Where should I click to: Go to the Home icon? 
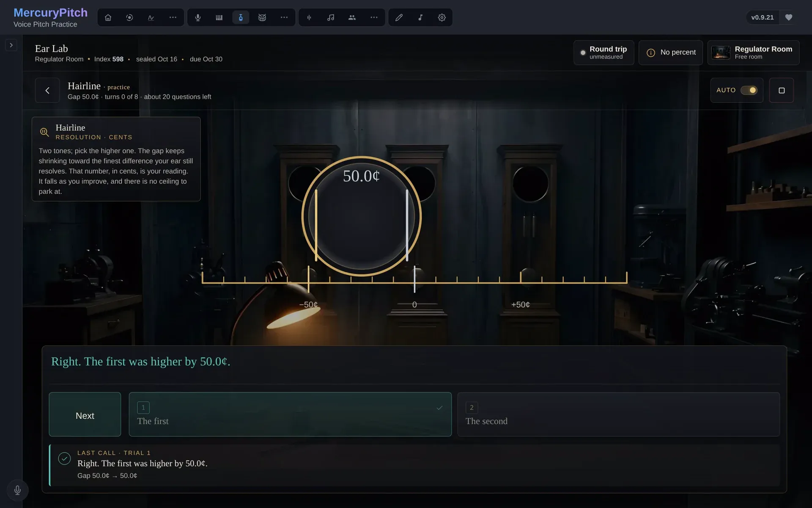(108, 17)
